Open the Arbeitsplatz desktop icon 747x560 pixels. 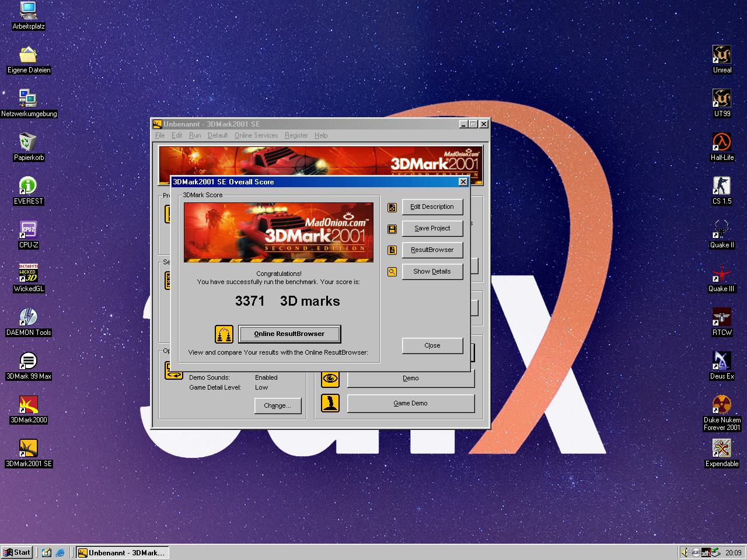[29, 15]
